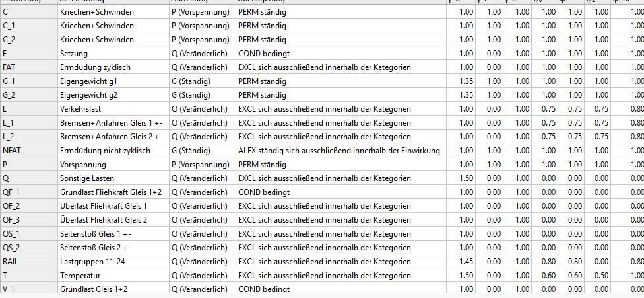Open the Aufteilung cell for row G_1
This screenshot has height=298, width=644.
click(203, 81)
